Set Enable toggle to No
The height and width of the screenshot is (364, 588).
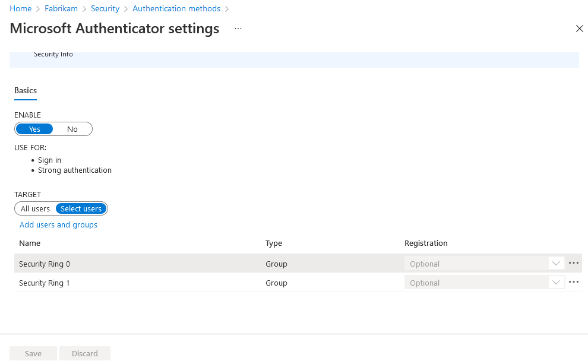[x=72, y=129]
